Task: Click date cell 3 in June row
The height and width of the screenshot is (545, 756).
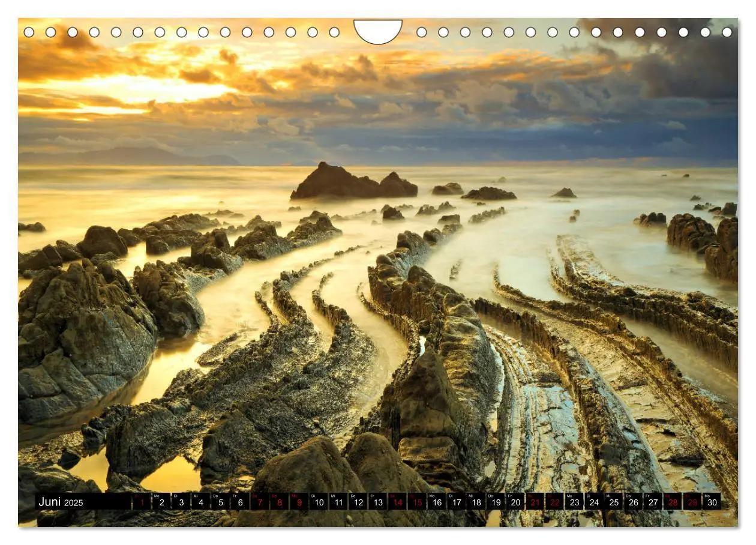Action: click(181, 502)
